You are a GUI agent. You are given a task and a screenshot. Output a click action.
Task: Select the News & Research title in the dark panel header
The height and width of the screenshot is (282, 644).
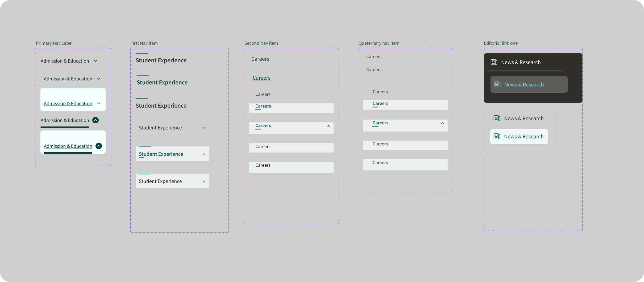coord(521,62)
